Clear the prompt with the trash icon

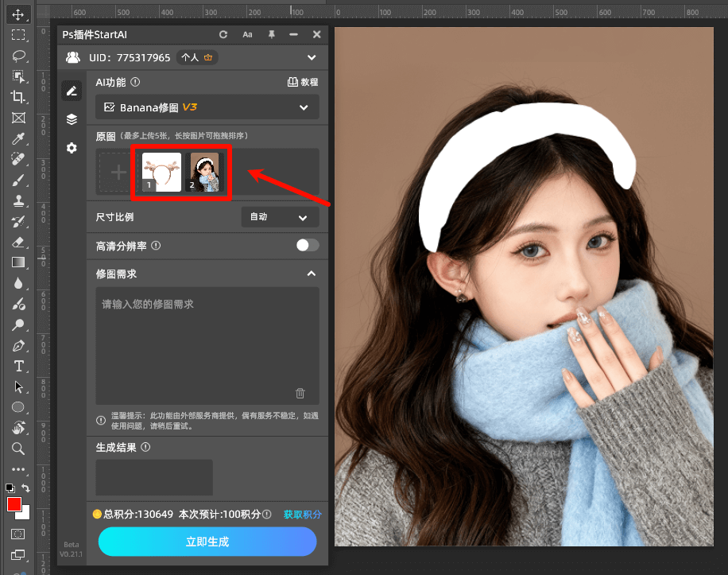(x=300, y=393)
